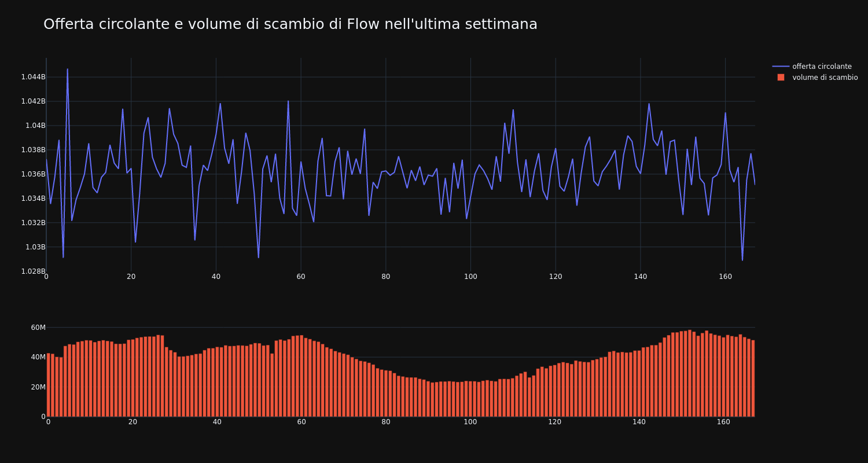Click x-axis tick 60 of the line chart
The image size is (868, 463).
pos(301,277)
